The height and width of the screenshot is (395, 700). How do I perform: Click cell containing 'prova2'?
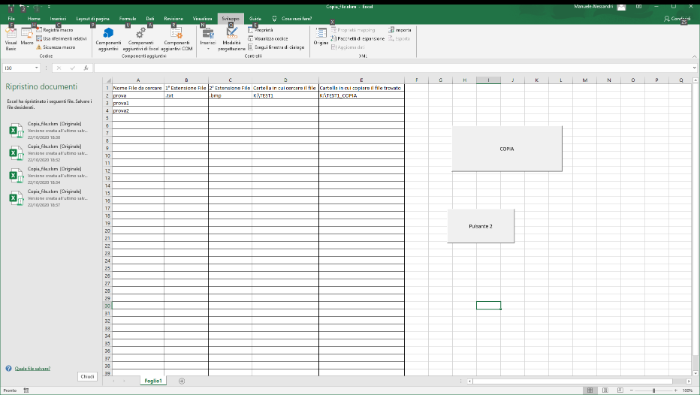pos(138,111)
